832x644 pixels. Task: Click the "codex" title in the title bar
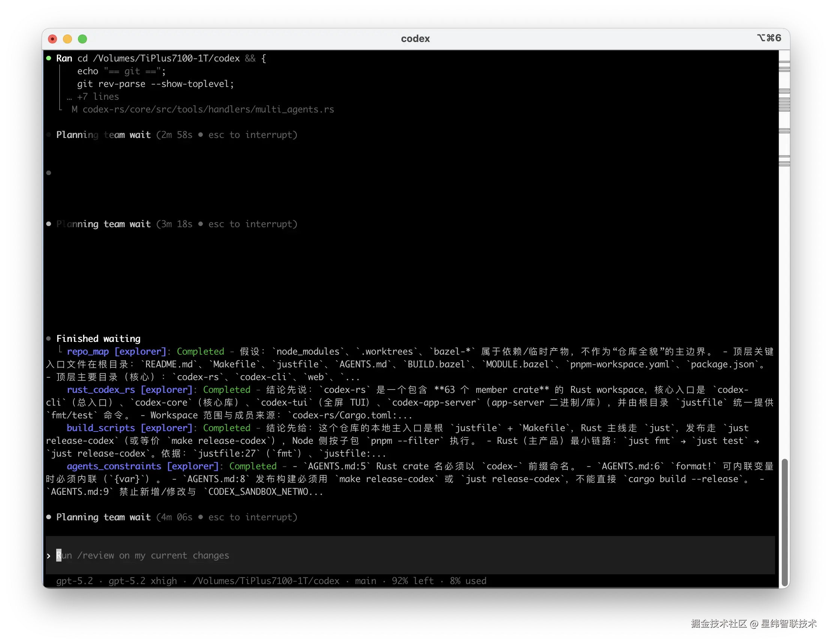point(415,39)
